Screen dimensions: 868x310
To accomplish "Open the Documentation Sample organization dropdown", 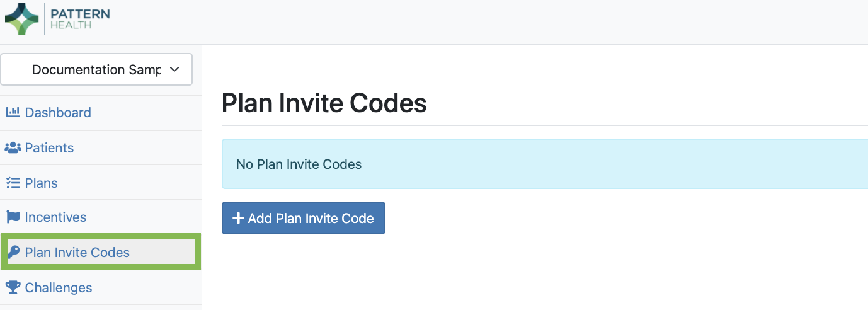I will coord(96,70).
